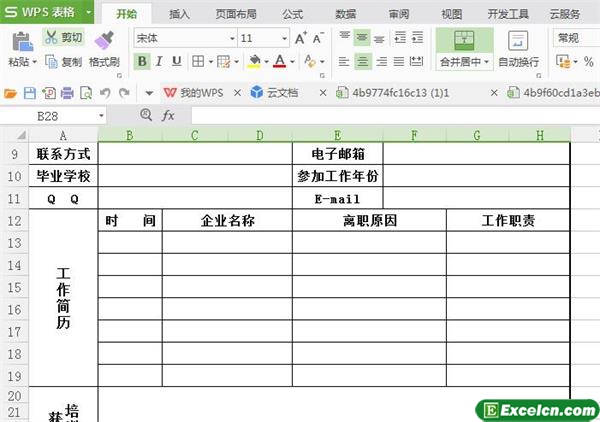
Task: Toggle horizontal center alignment
Action: click(362, 61)
